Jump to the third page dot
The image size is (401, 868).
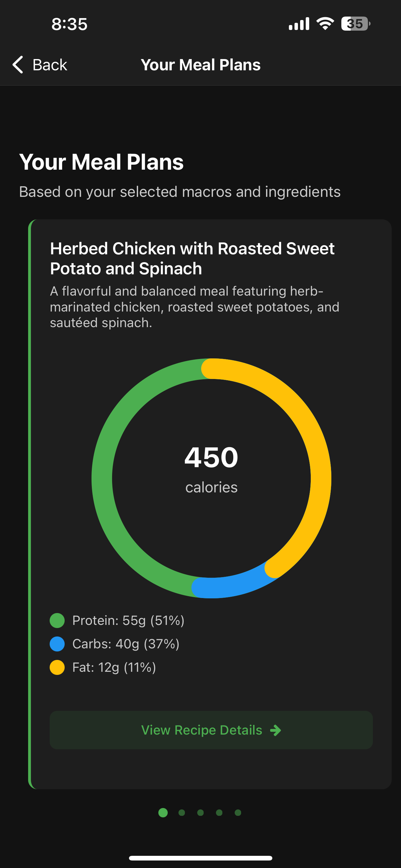tap(200, 813)
